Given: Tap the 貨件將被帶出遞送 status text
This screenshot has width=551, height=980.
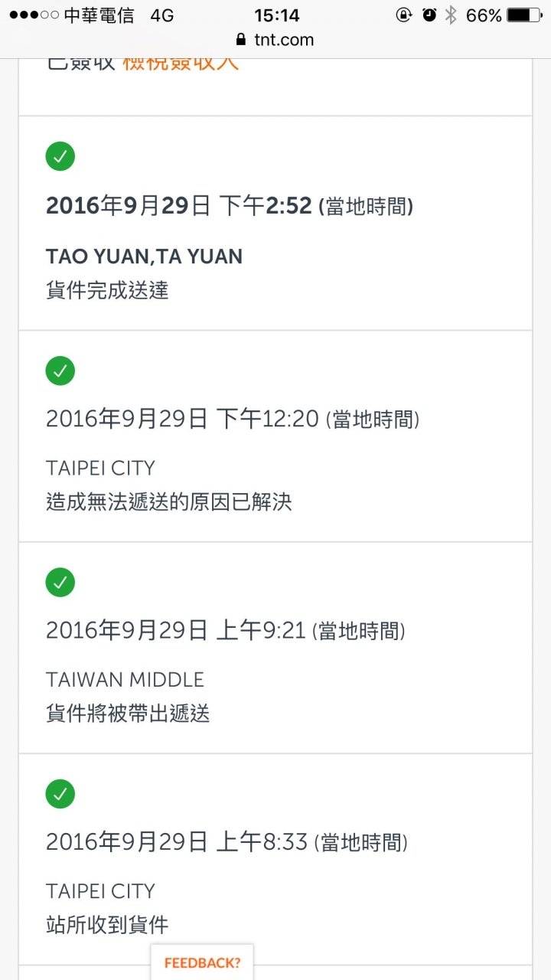Looking at the screenshot, I should (x=128, y=714).
